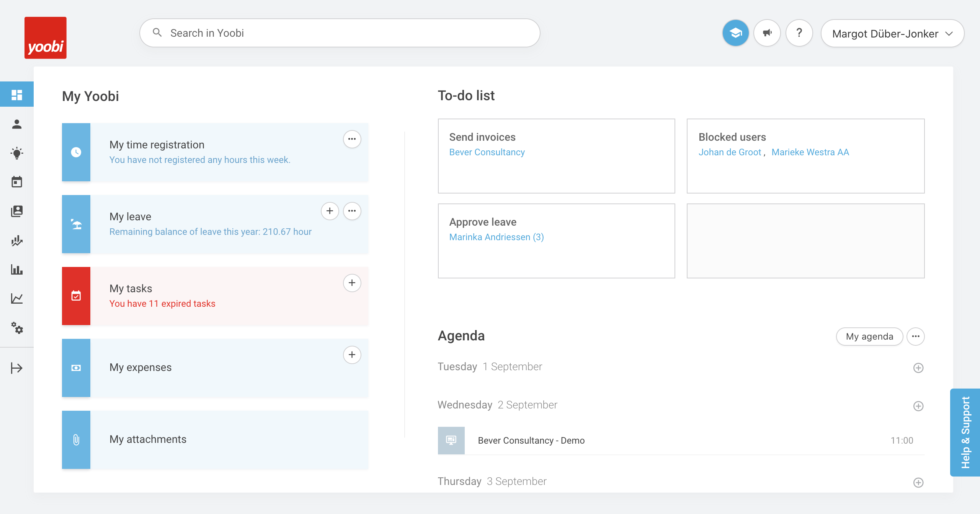Open the line graph icon in sidebar
This screenshot has width=980, height=514.
(17, 298)
